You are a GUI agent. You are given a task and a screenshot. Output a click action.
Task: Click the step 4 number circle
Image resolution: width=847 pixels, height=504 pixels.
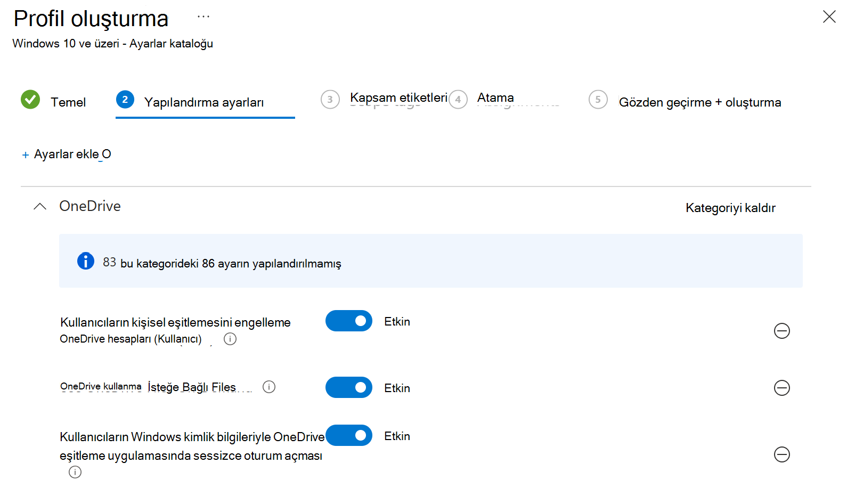pos(458,99)
